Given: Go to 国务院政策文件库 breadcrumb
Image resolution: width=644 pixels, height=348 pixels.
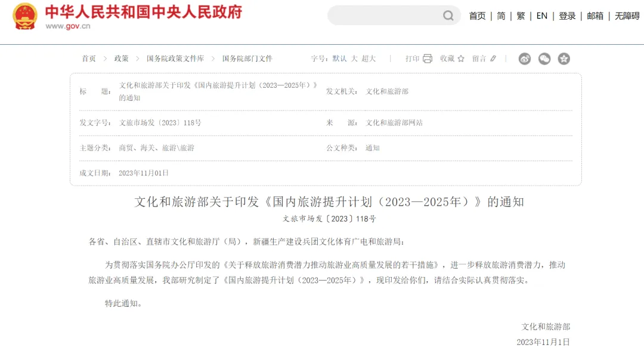Looking at the screenshot, I should pos(175,58).
